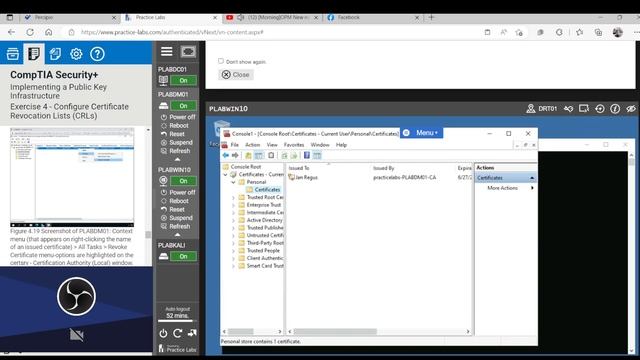This screenshot has width=640, height=360.
Task: Click the Close button in notice panel
Action: click(x=236, y=75)
